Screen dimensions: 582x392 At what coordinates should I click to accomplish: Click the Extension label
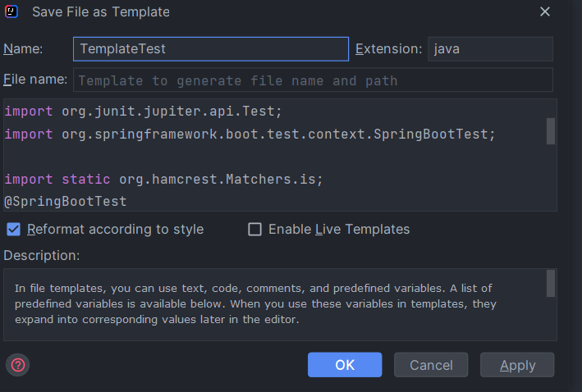click(x=388, y=49)
